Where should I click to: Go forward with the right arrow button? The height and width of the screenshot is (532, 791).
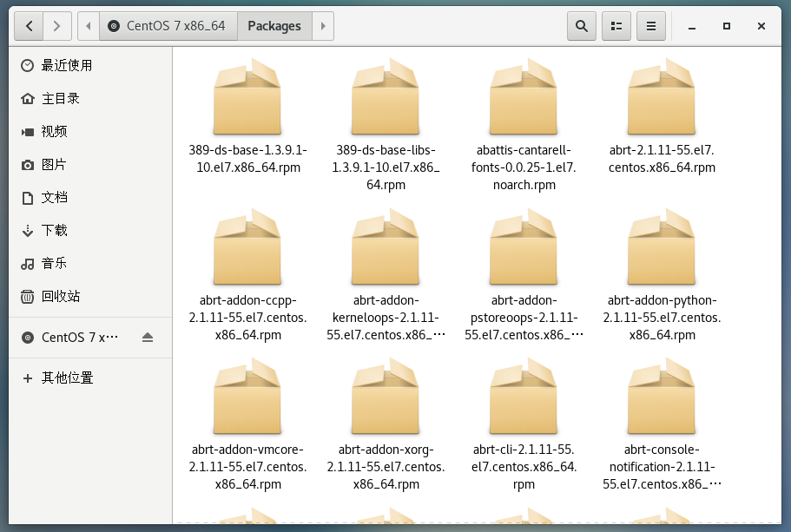(x=57, y=26)
